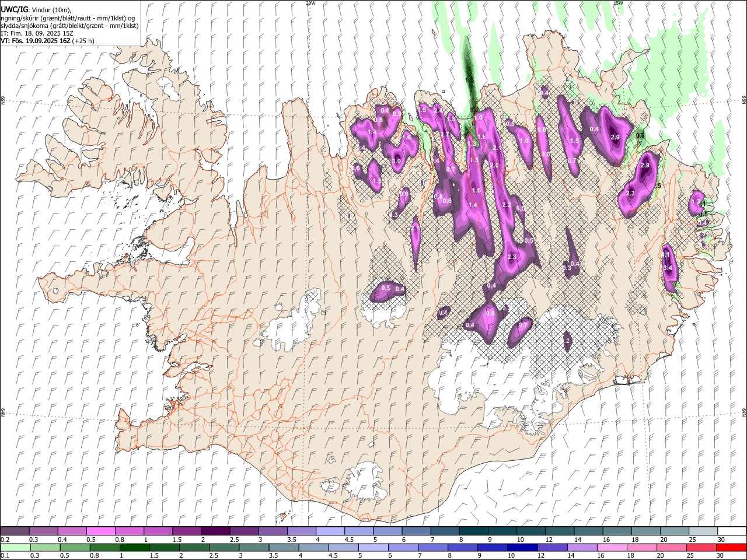Click the "VT: Fös. 19.09.2025 16Z" valid time line
This screenshot has height=560, width=747.
coord(35,41)
